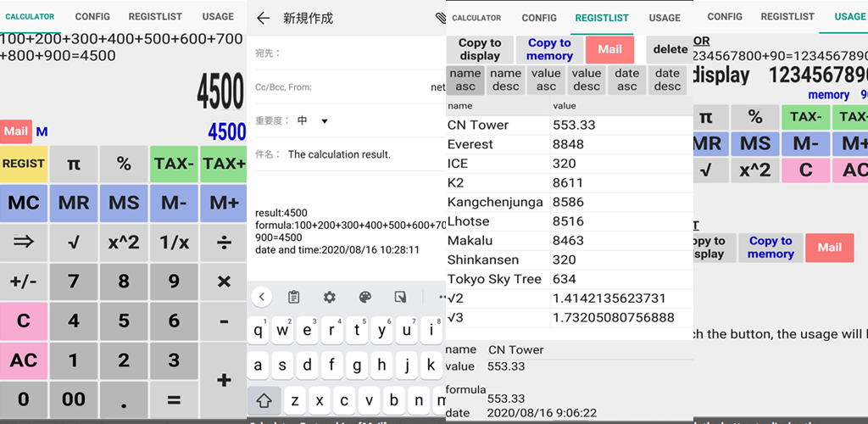Tap the % key beside the REGIST button

[x=124, y=164]
